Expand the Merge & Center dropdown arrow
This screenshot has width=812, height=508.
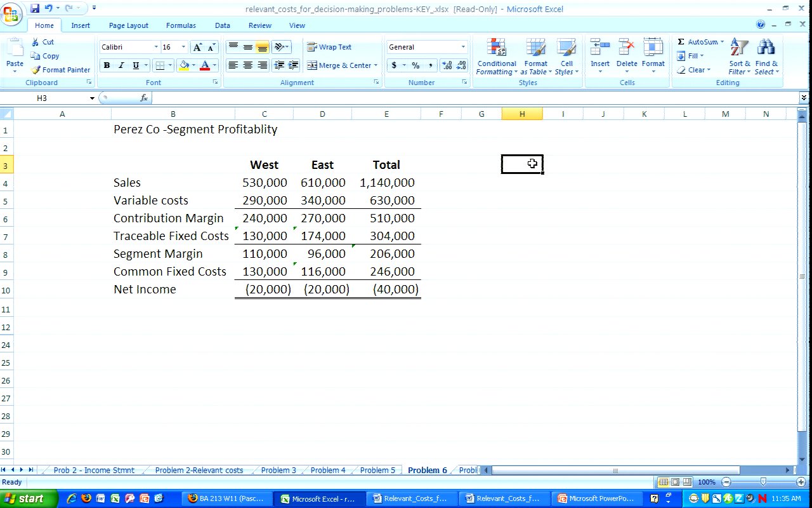[376, 65]
